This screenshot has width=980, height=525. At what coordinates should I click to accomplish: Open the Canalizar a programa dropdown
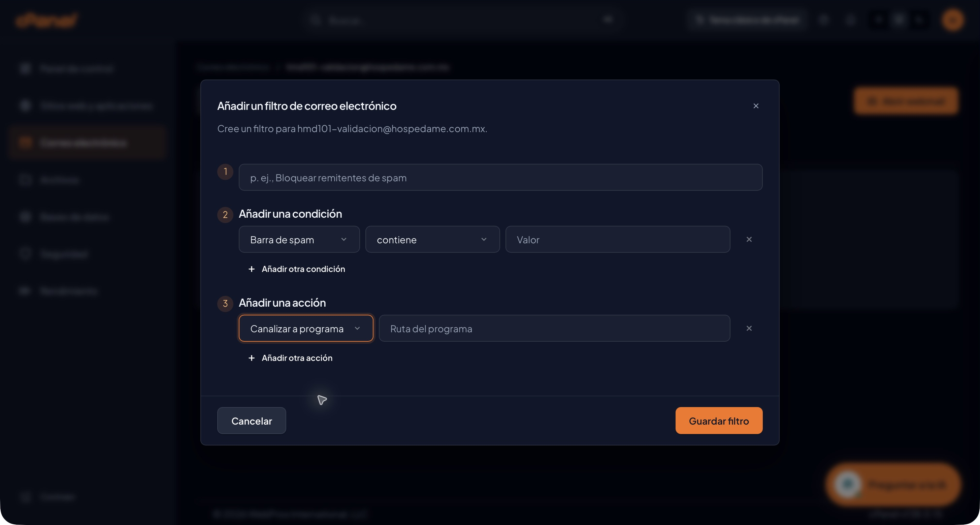(306, 328)
